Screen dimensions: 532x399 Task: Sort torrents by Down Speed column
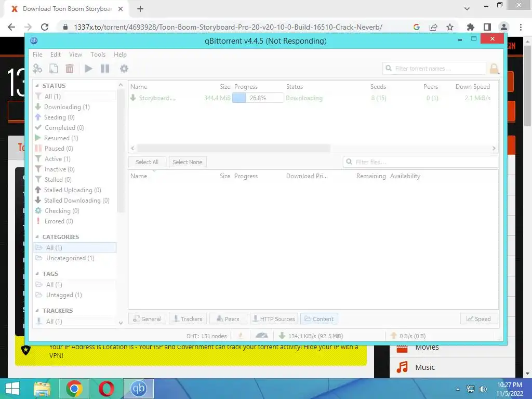pyautogui.click(x=473, y=87)
